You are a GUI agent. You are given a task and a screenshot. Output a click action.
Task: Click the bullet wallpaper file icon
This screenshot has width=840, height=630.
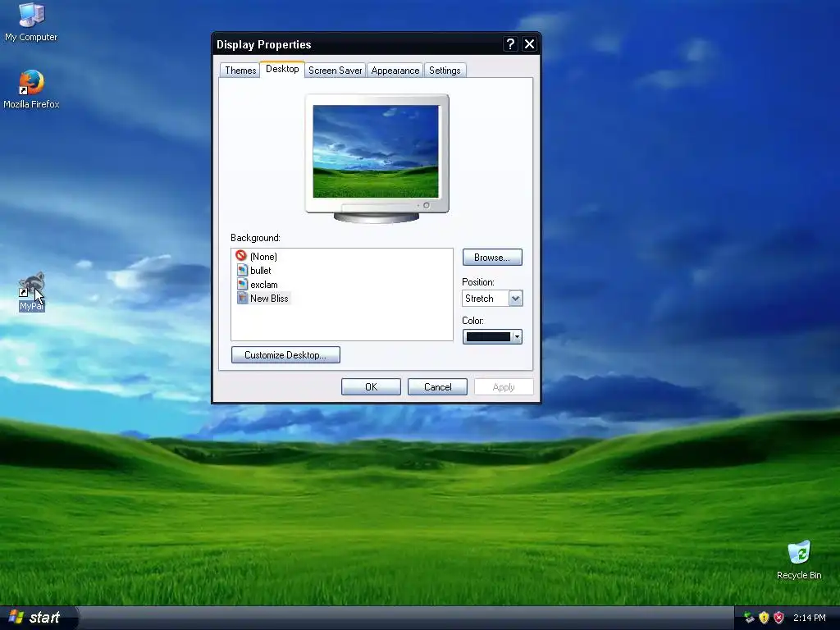pos(242,270)
